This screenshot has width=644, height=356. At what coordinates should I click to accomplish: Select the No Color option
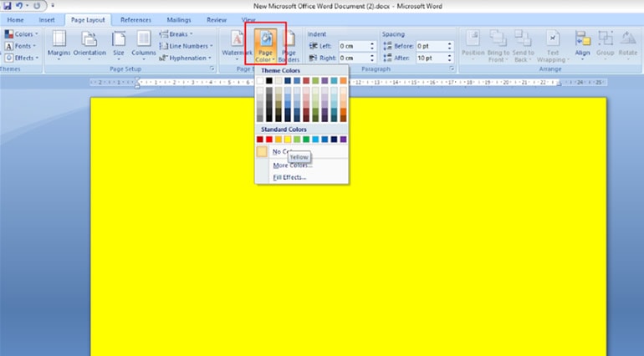point(302,152)
